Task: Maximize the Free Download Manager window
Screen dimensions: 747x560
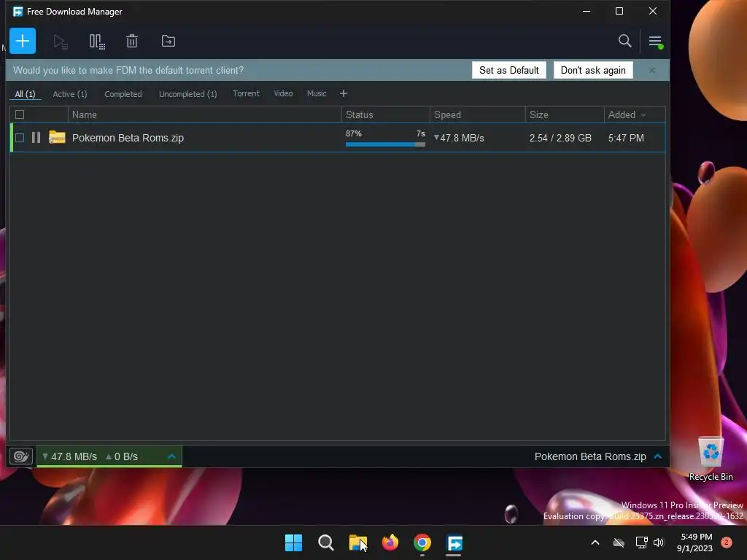Action: [x=619, y=11]
